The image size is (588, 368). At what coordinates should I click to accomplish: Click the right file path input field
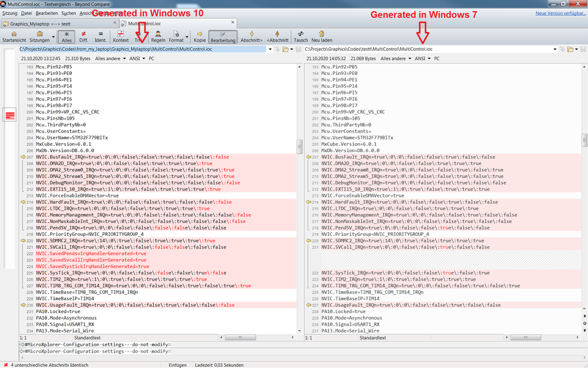(428, 49)
